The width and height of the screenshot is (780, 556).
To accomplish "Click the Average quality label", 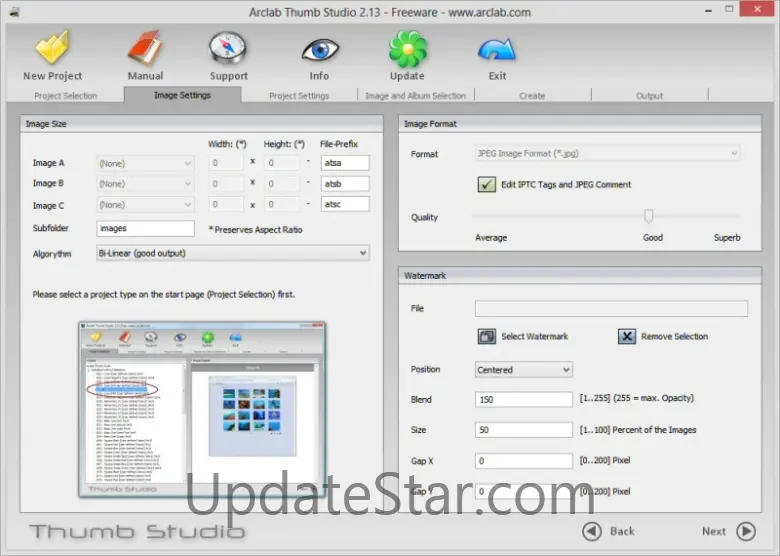I will click(491, 237).
